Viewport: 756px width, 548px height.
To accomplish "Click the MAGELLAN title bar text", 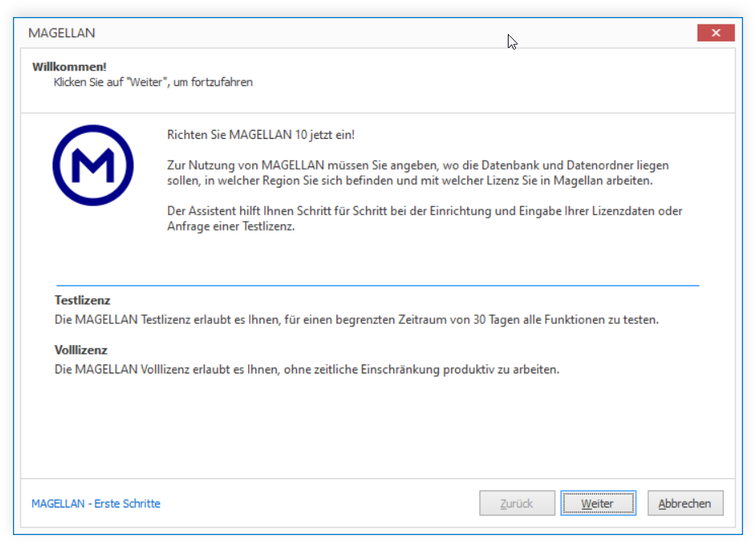I will click(x=62, y=32).
